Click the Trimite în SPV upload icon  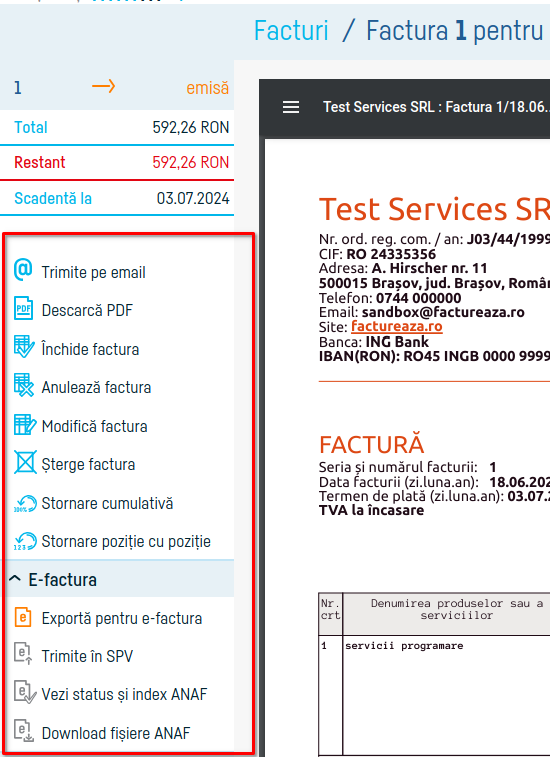pyautogui.click(x=23, y=654)
